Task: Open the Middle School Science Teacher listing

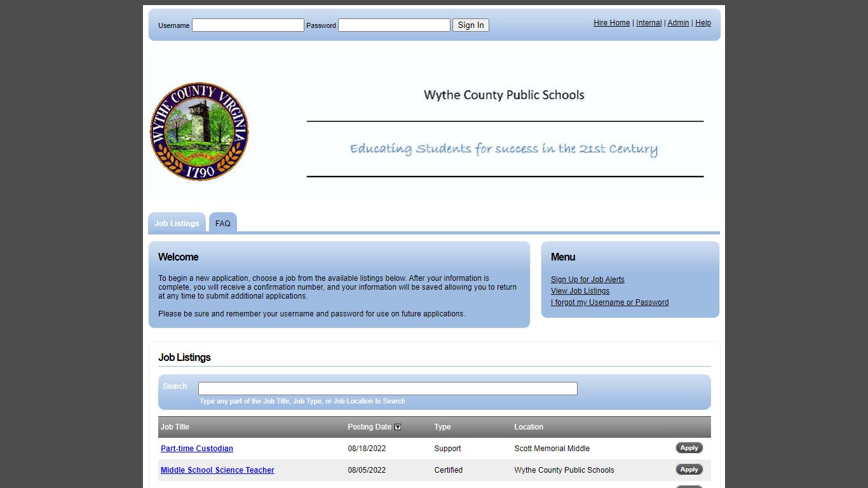Action: point(217,470)
